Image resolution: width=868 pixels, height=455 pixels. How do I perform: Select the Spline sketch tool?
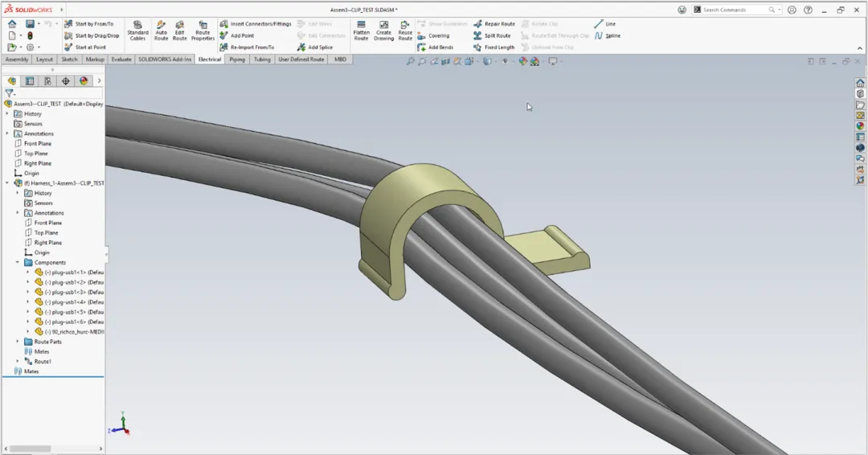pyautogui.click(x=608, y=35)
